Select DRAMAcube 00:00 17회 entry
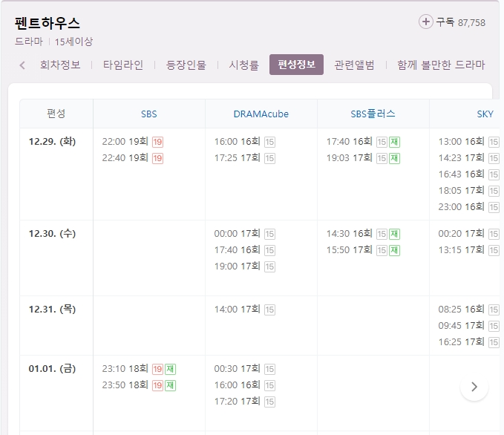The image size is (504, 435). [238, 233]
